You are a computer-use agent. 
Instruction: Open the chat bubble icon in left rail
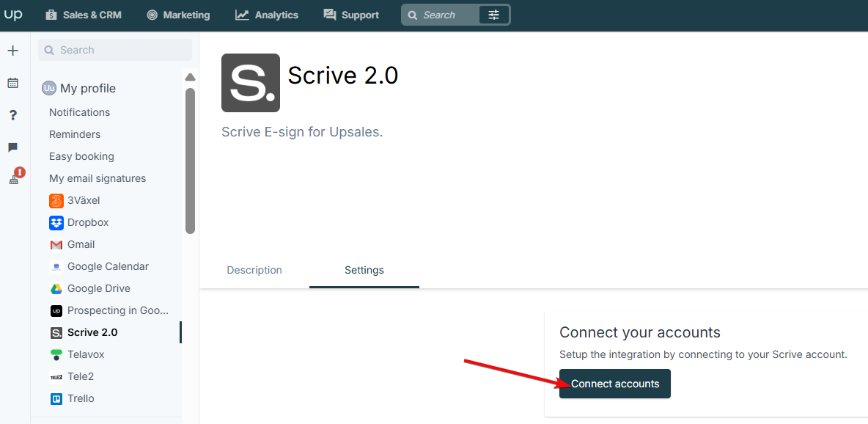click(x=12, y=147)
